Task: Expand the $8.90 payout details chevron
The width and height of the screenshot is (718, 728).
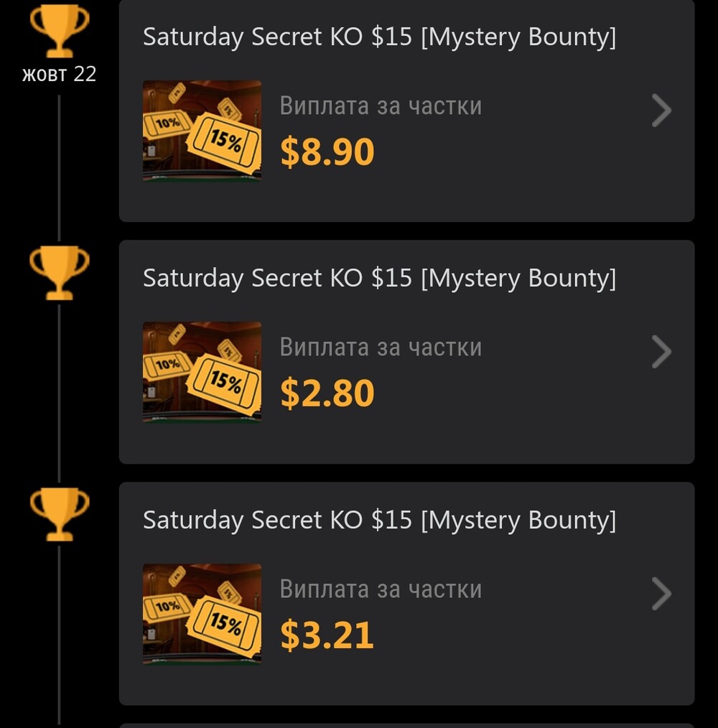Action: click(x=661, y=111)
